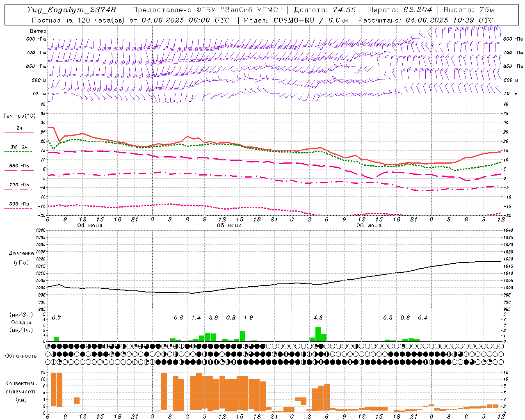Screen dimensions: 525x420
Task: Click the 1.4 precipitation total
Action: (x=196, y=317)
